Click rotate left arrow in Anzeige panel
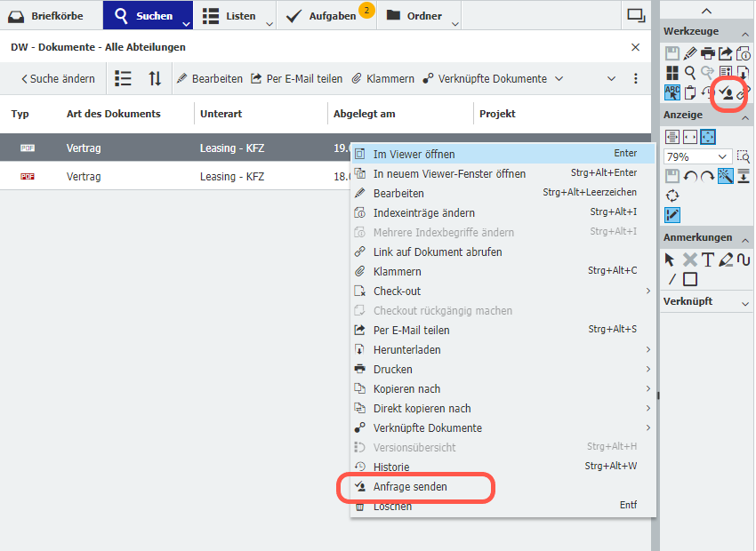Viewport: 756px width, 551px height. 690,176
